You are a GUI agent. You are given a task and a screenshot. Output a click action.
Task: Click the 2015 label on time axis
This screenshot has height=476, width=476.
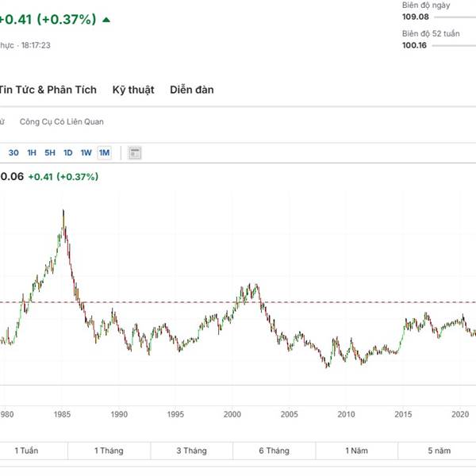403,414
